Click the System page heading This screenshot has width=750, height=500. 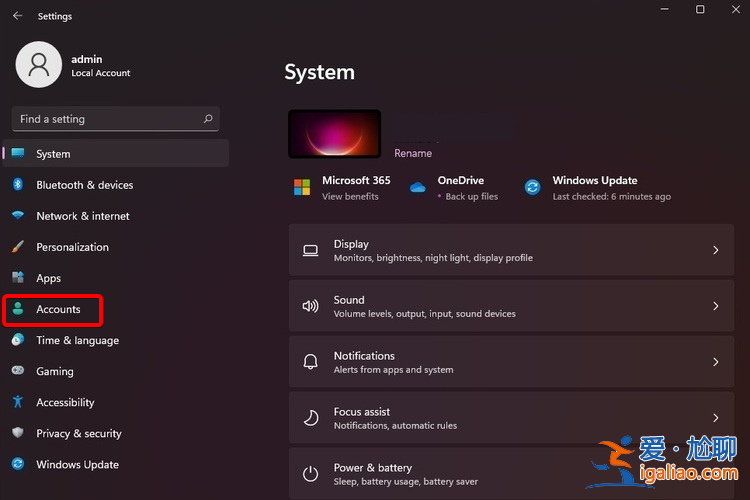(320, 72)
